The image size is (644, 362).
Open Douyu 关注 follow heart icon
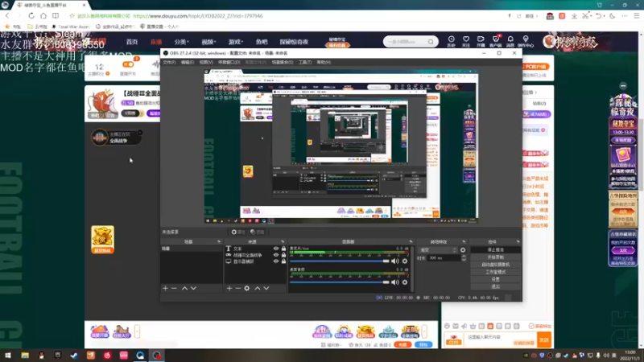point(466,41)
